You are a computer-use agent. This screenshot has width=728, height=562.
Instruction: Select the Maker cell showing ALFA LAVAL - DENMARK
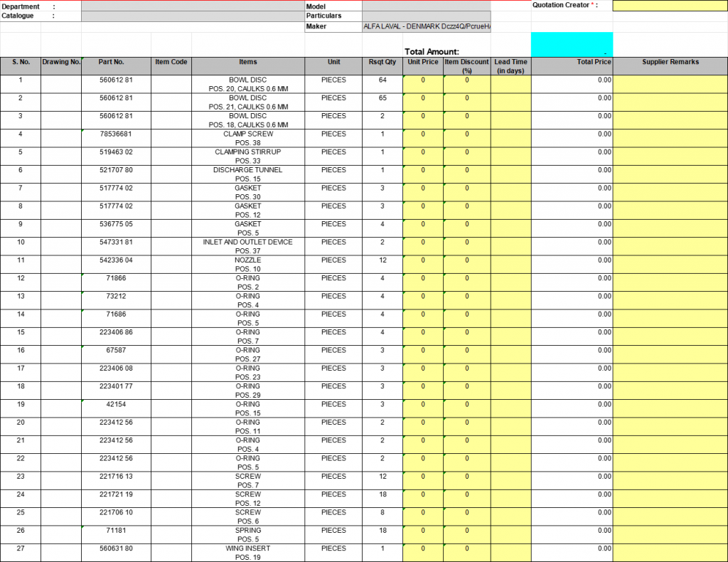point(426,26)
